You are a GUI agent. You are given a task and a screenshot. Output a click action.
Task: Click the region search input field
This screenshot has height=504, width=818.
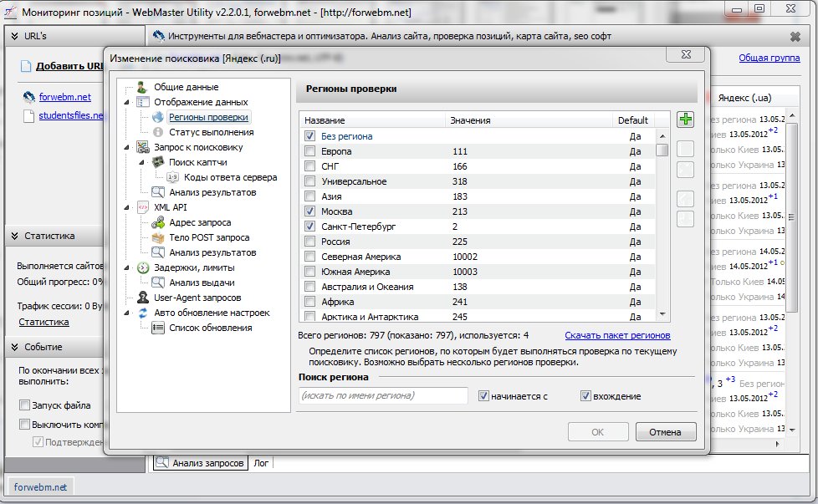tap(383, 395)
